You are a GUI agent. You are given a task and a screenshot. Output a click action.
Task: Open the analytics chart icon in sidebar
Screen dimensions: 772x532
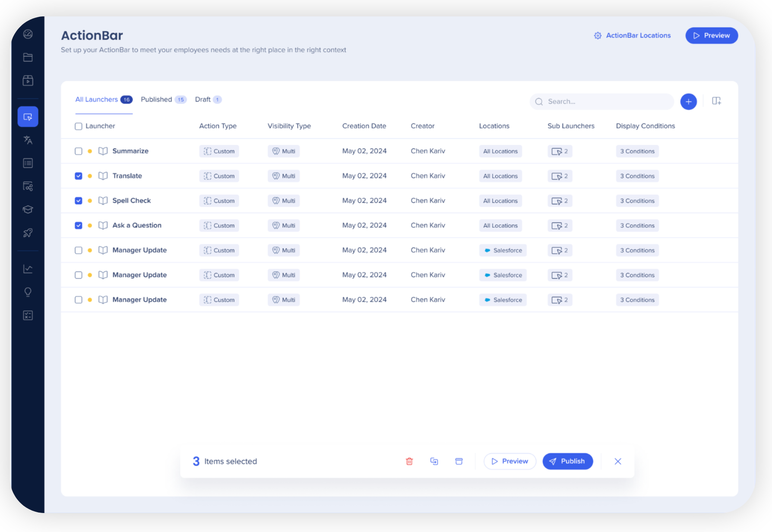click(x=28, y=269)
